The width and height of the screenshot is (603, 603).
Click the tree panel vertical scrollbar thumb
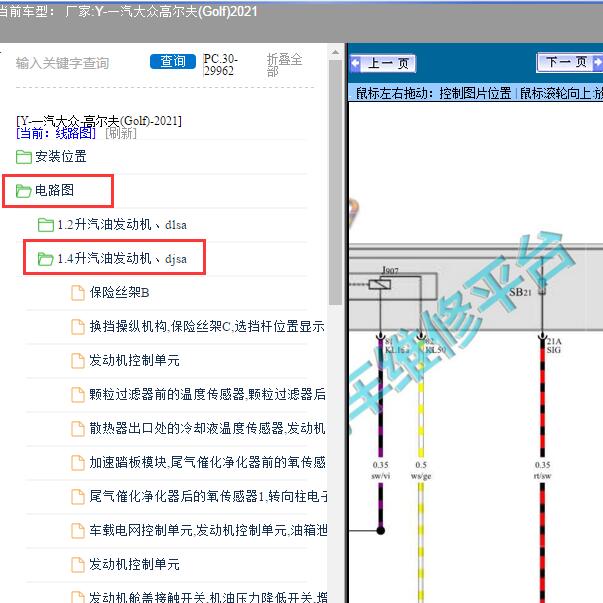(x=335, y=183)
